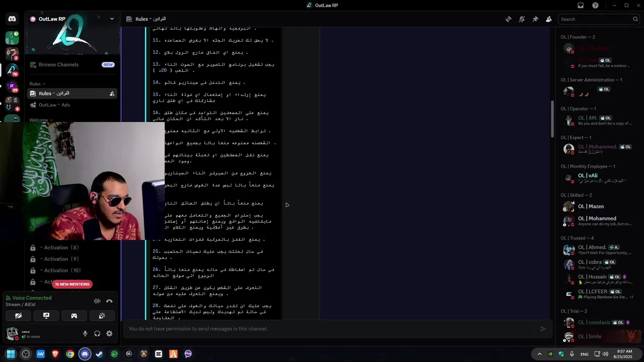Viewport: 644px width, 362px height.
Task: Click Voice Connected status label
Action: (x=32, y=298)
